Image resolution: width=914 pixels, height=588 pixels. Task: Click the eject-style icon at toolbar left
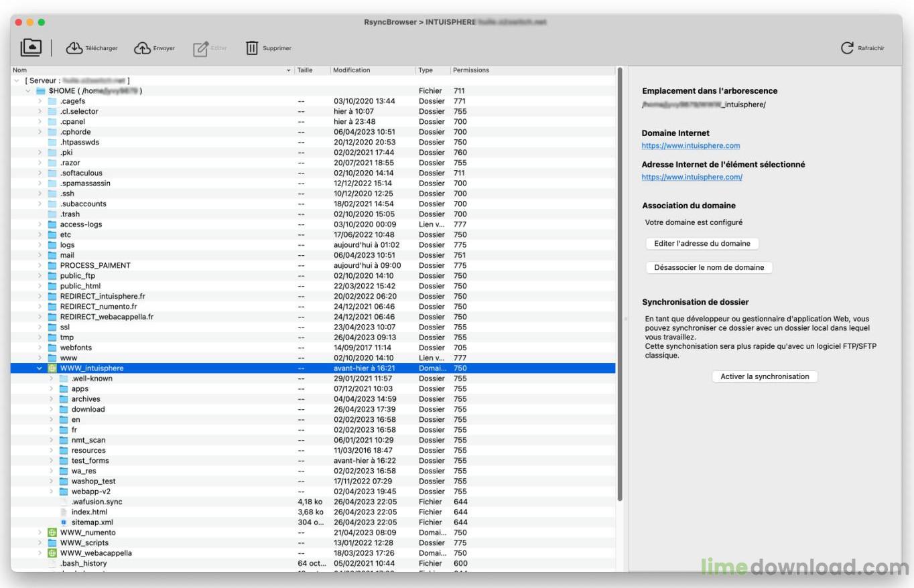coord(30,47)
